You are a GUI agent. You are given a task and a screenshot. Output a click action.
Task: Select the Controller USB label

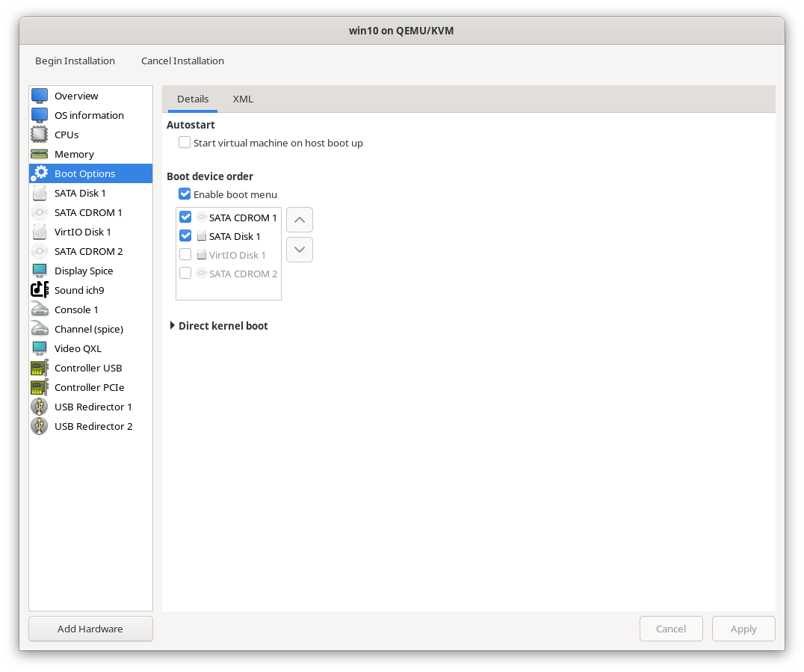[88, 369]
